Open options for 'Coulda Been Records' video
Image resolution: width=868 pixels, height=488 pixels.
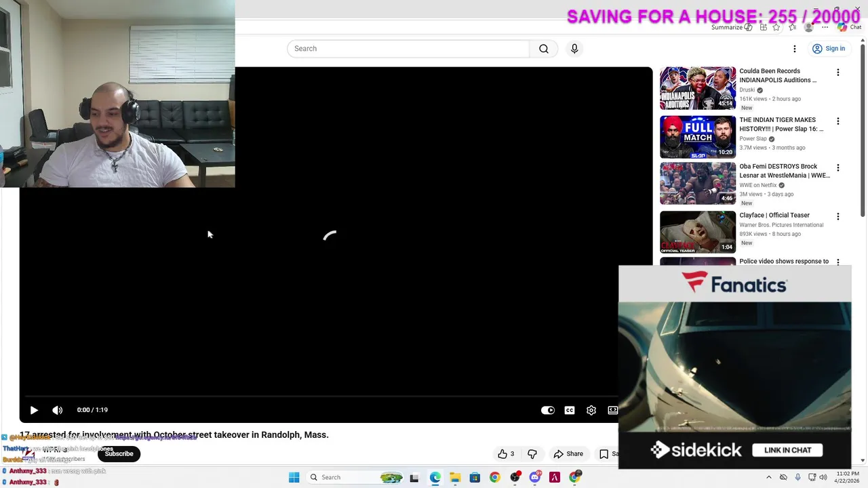(838, 73)
